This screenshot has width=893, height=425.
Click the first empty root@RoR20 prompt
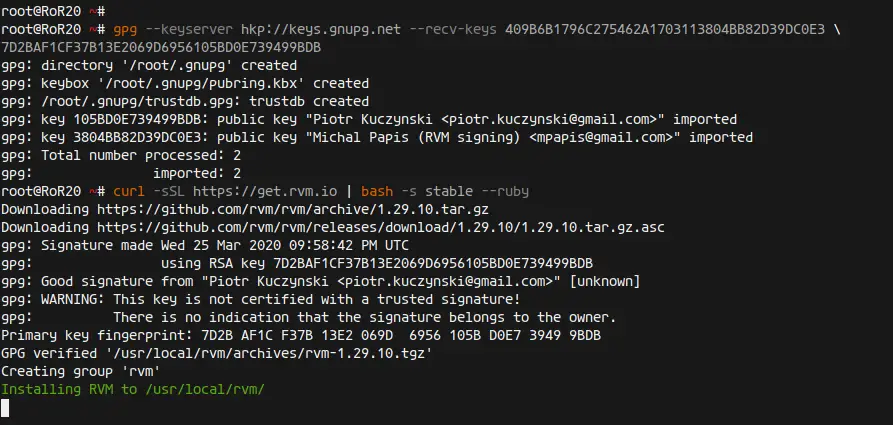click(53, 11)
